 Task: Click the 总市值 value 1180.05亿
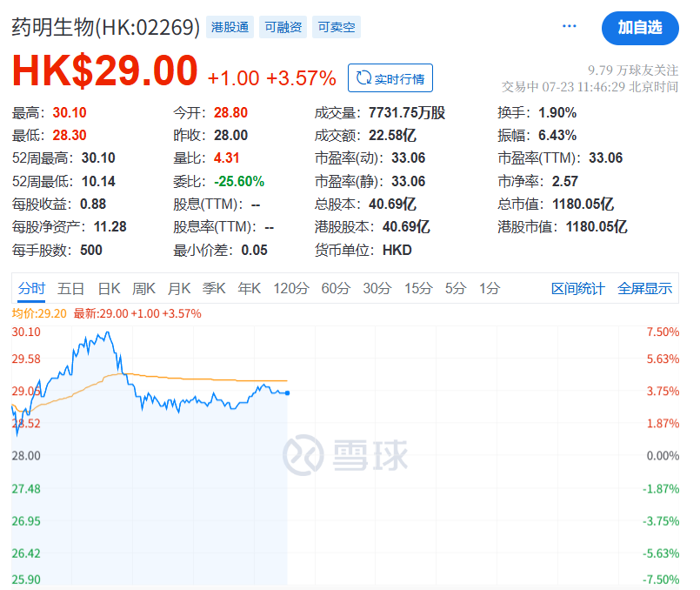(x=583, y=204)
